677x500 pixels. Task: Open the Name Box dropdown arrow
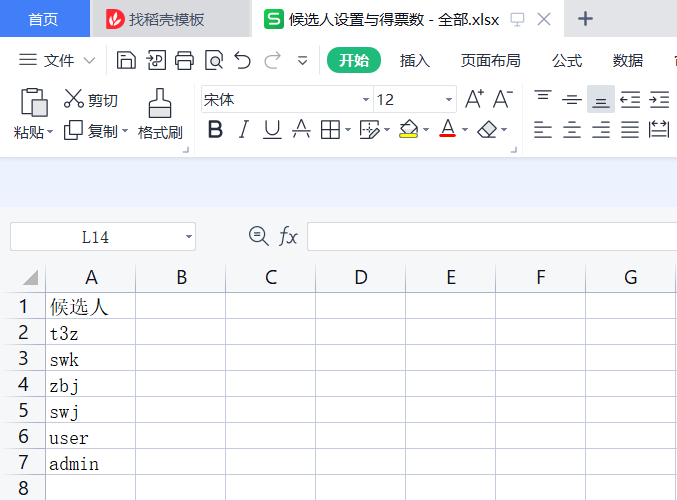pyautogui.click(x=189, y=237)
